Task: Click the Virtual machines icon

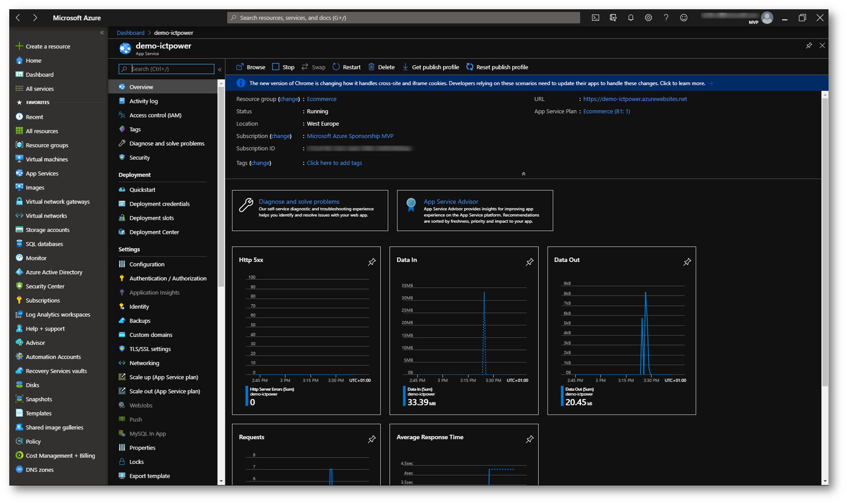Action: [19, 159]
